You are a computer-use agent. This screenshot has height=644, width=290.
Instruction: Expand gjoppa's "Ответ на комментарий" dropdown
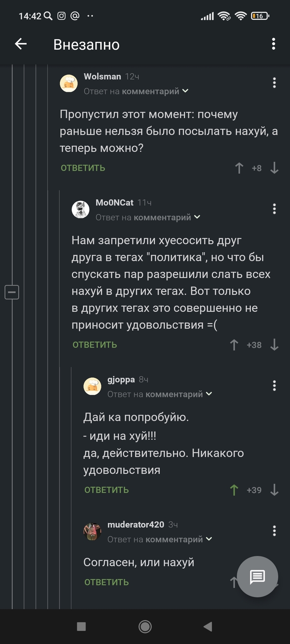tap(209, 394)
